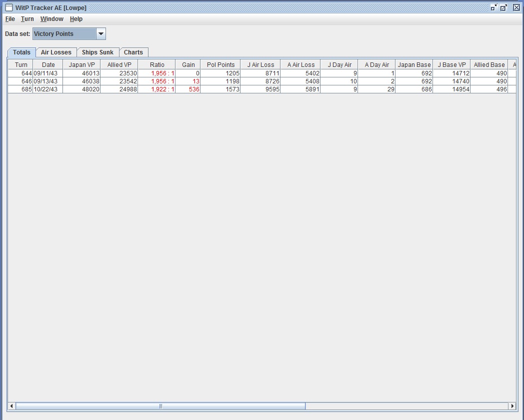The height and width of the screenshot is (420, 524).
Task: Click J Base VP value 14740
Action: pyautogui.click(x=451, y=81)
